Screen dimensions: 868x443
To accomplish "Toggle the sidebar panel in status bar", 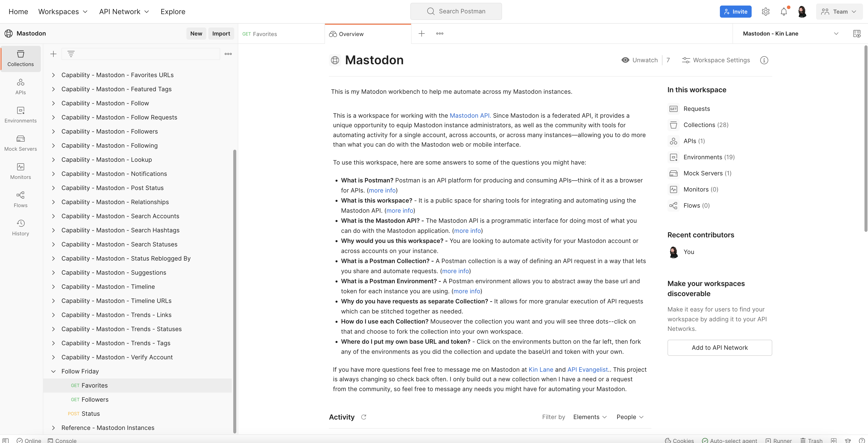I will [6, 440].
